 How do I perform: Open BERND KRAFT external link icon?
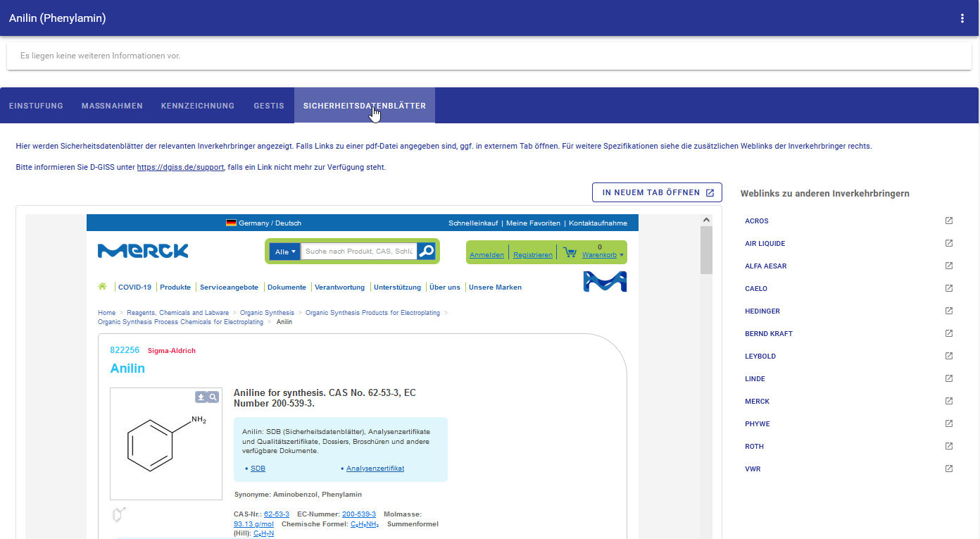point(949,333)
